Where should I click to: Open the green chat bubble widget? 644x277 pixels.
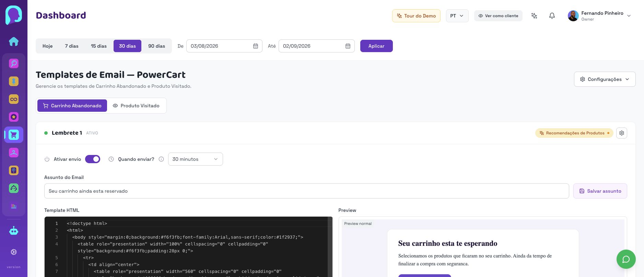[626, 259]
